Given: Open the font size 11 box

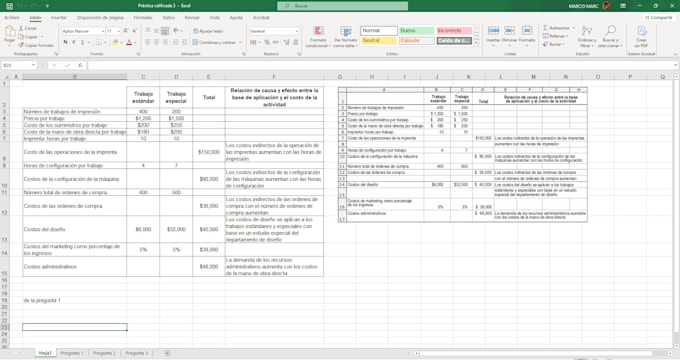Looking at the screenshot, I should (114, 31).
